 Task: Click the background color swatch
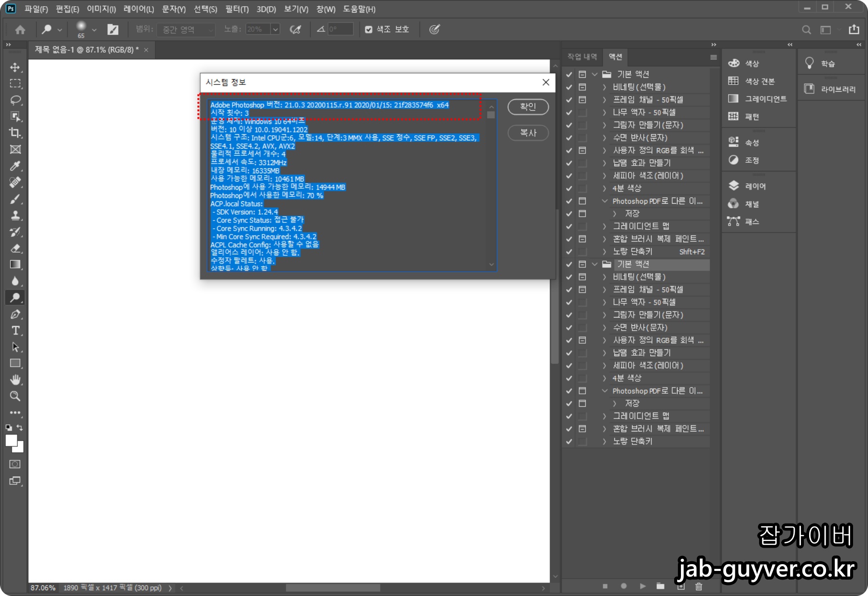tap(20, 449)
